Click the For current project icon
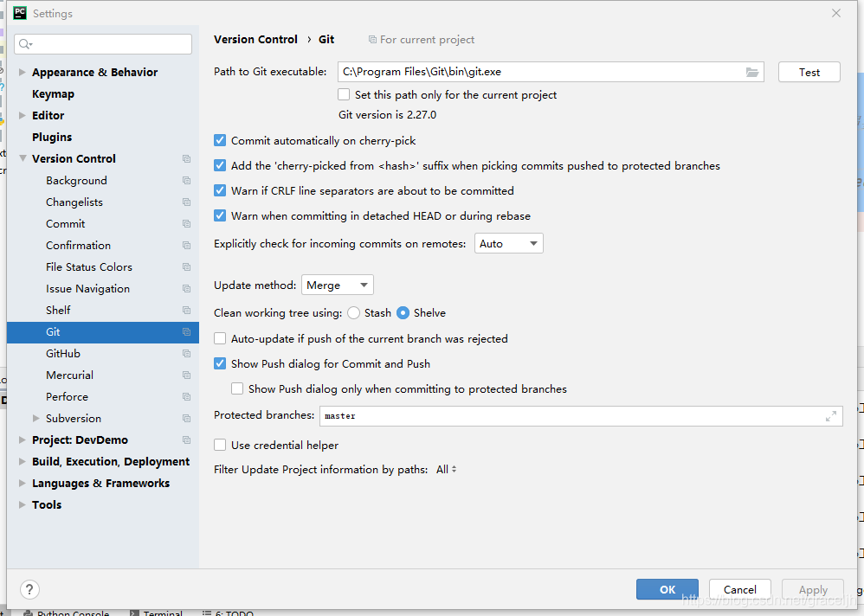This screenshot has width=864, height=616. (372, 40)
